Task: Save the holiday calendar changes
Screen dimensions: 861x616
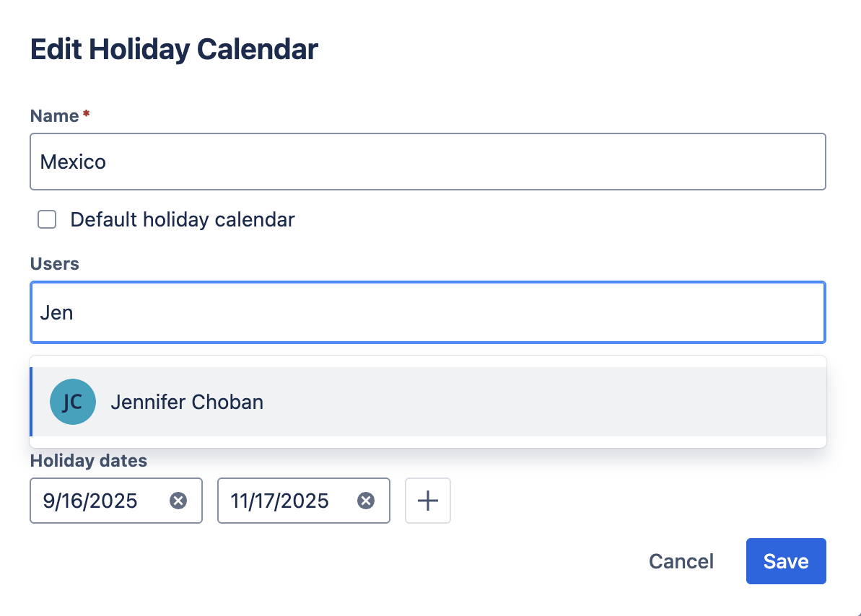Action: click(785, 561)
